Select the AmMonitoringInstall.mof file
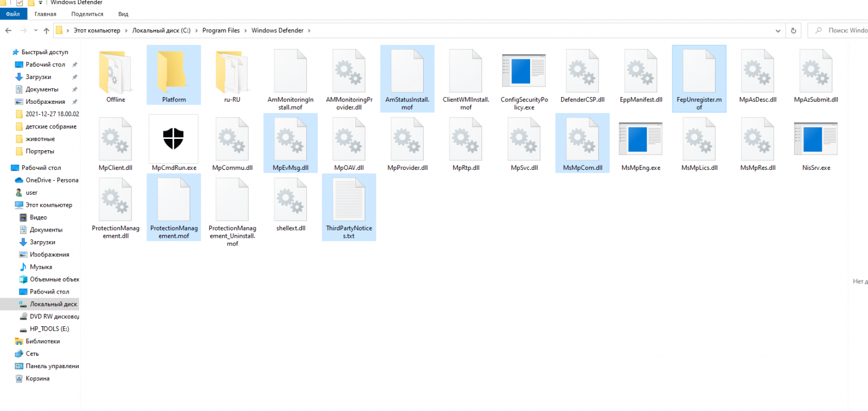The width and height of the screenshot is (868, 411). [x=290, y=78]
